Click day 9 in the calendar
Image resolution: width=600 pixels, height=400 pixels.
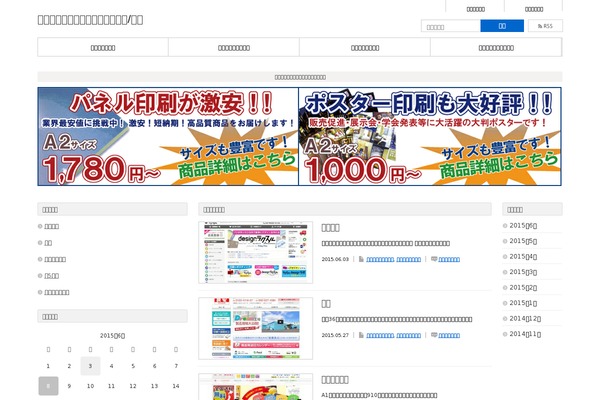coord(69,386)
